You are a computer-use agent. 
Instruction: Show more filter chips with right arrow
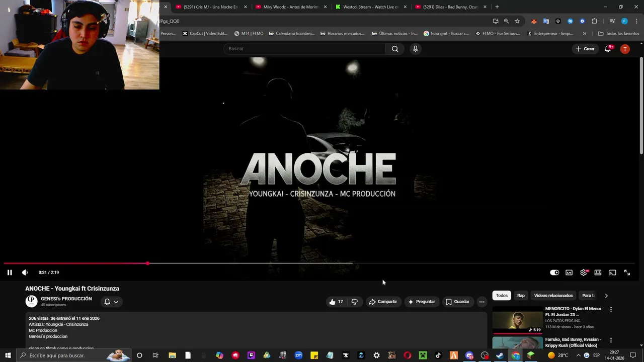[606, 296]
